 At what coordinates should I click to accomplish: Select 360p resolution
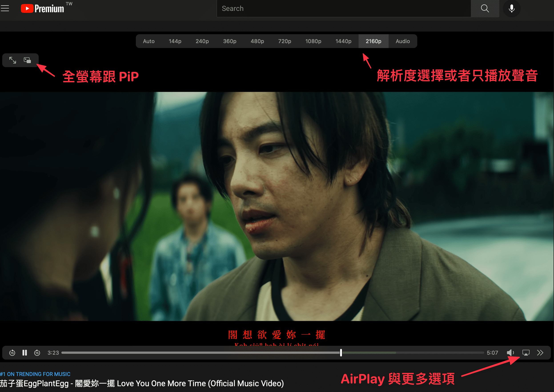click(229, 41)
